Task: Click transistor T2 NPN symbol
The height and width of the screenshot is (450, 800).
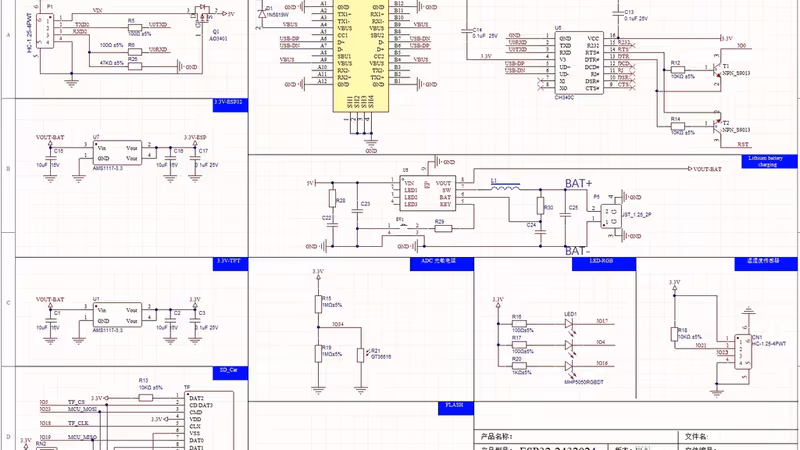Action: (716, 125)
